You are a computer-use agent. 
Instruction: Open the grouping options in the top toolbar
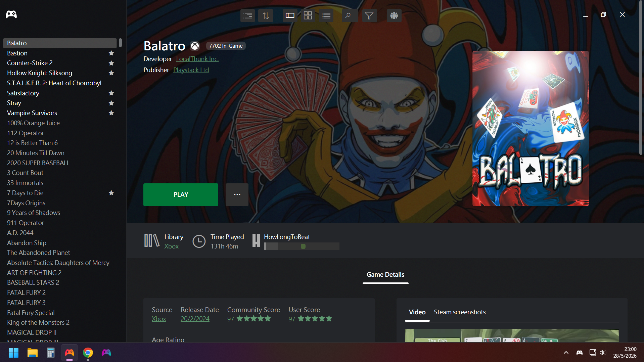[x=248, y=15]
